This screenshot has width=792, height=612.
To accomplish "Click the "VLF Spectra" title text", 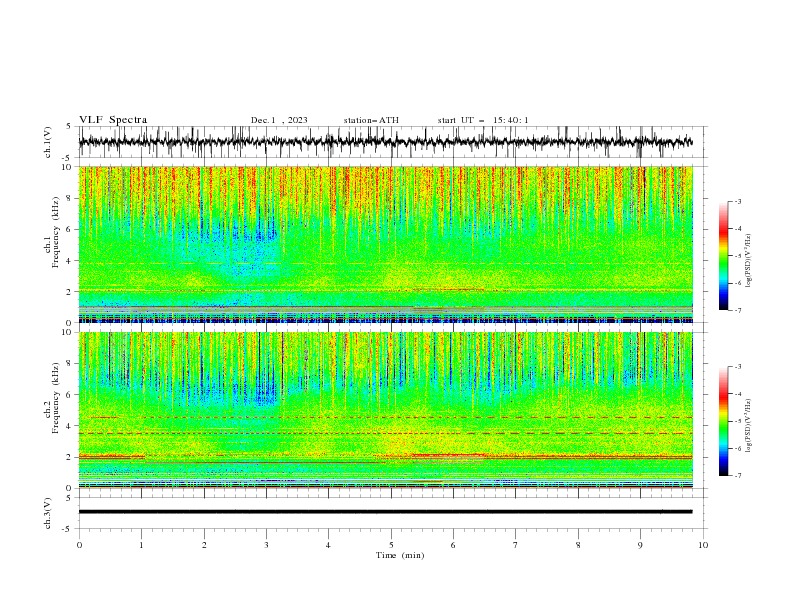I will (x=113, y=120).
